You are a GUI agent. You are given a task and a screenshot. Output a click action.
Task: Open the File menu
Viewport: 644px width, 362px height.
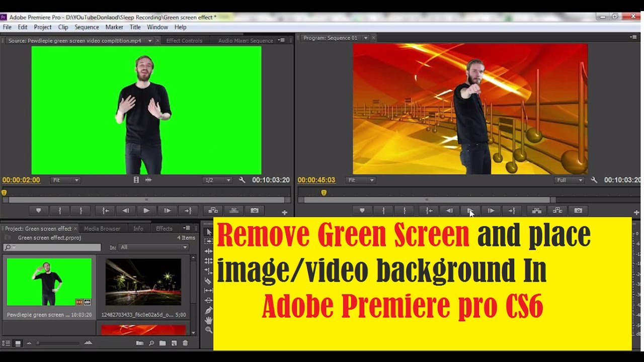[x=7, y=27]
